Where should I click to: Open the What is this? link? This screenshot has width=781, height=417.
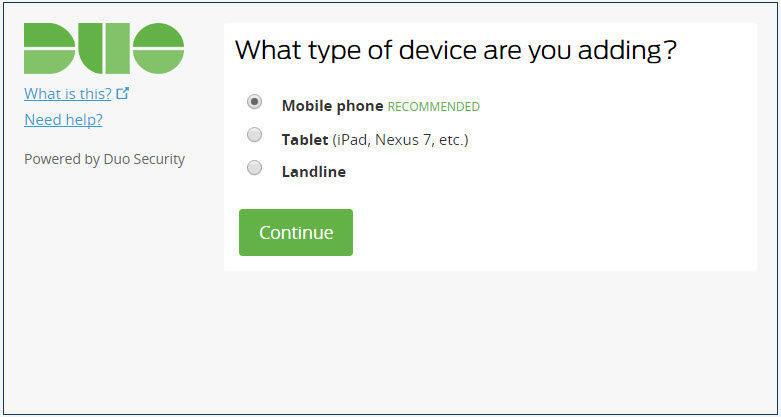tap(68, 94)
